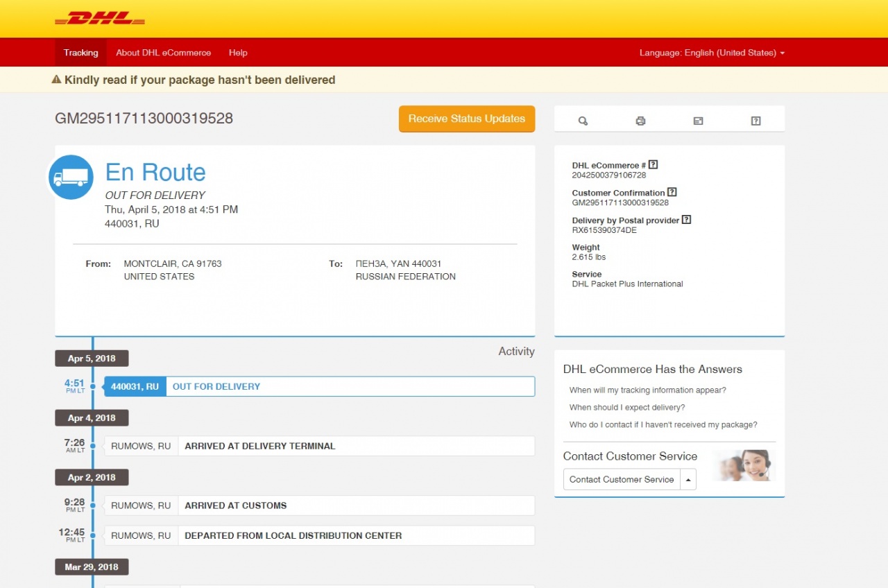Image resolution: width=888 pixels, height=588 pixels.
Task: Click help icon beside Customer Confirmation
Action: pos(672,193)
